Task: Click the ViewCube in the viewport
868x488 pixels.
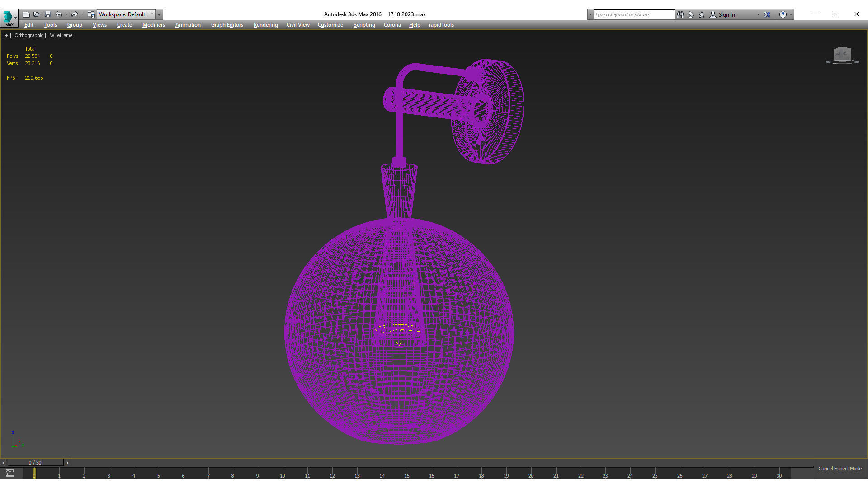Action: pos(842,55)
